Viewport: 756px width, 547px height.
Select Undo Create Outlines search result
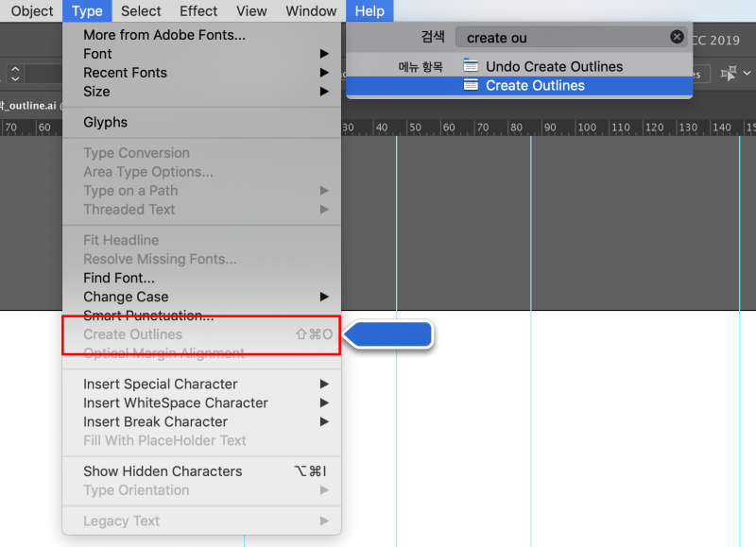[x=519, y=66]
